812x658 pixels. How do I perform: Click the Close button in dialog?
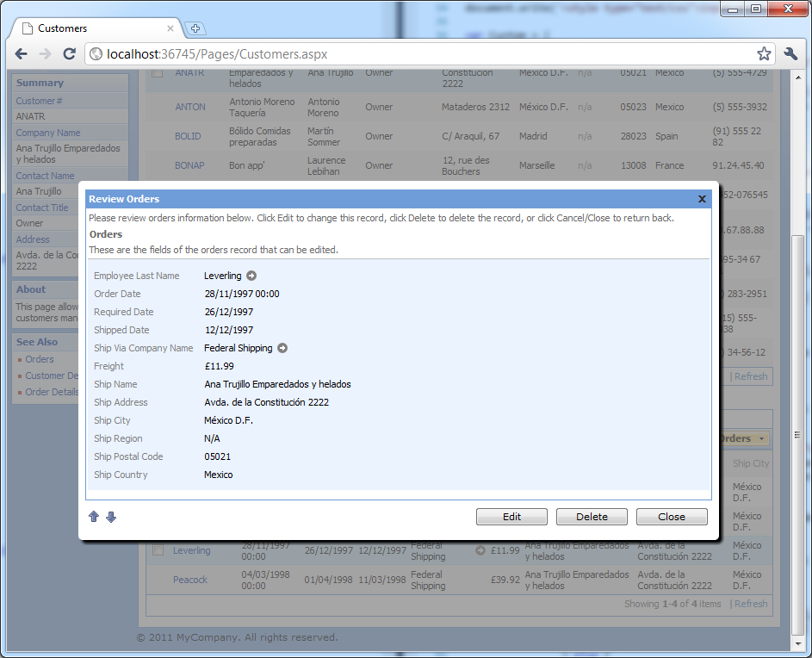coord(672,517)
